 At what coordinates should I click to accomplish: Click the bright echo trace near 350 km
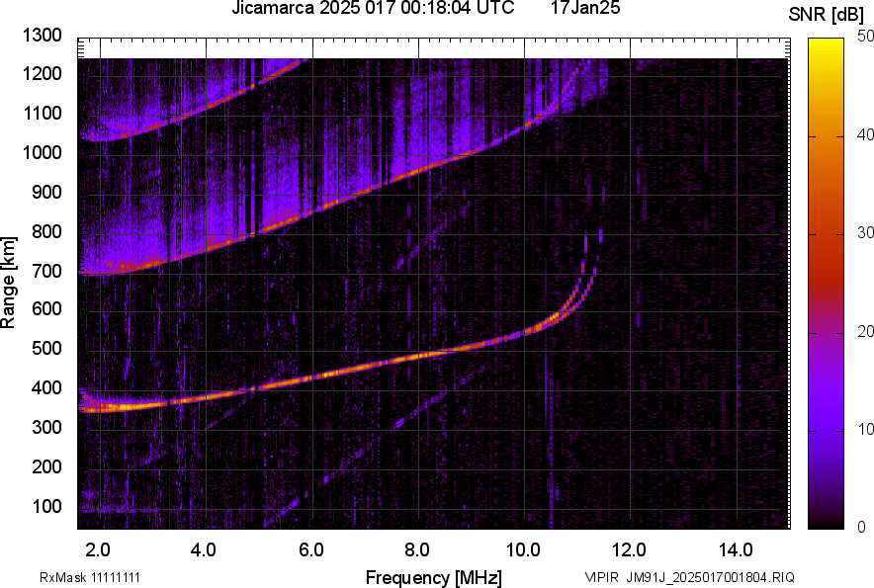(119, 405)
